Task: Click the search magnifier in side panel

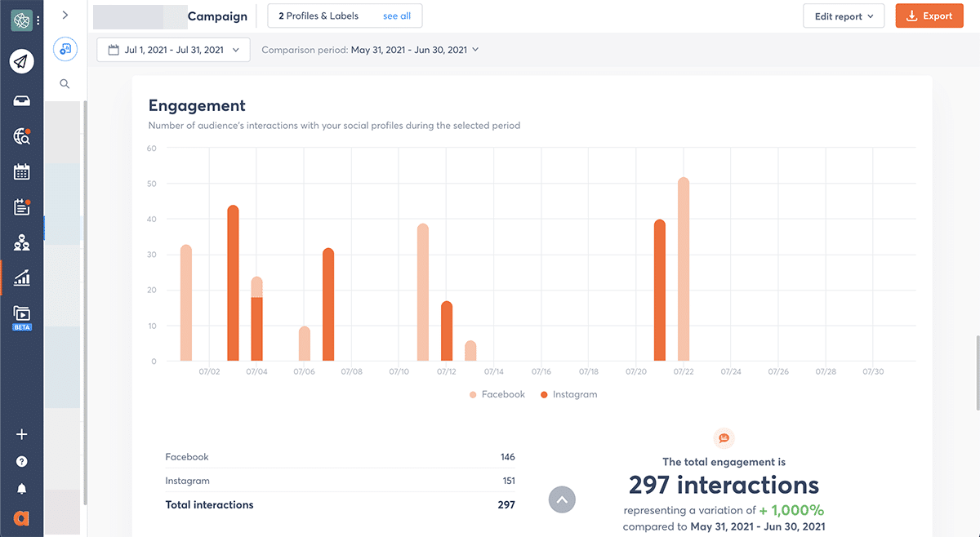Action: (65, 83)
